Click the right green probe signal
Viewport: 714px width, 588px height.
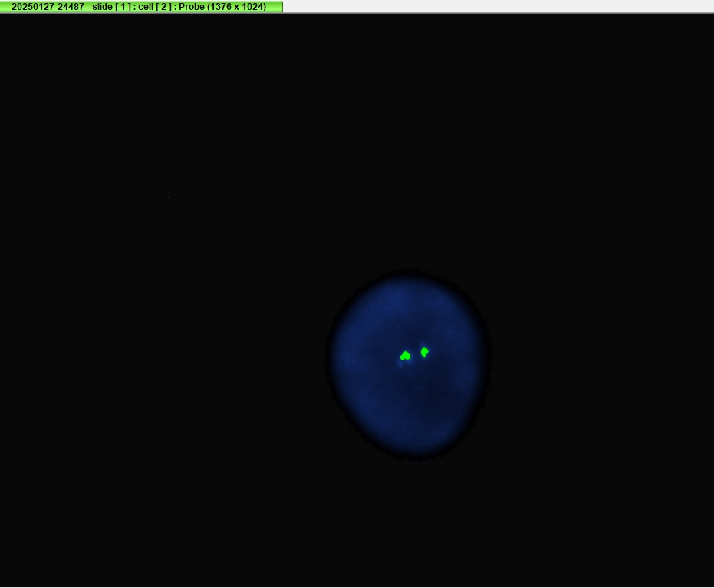tap(424, 352)
